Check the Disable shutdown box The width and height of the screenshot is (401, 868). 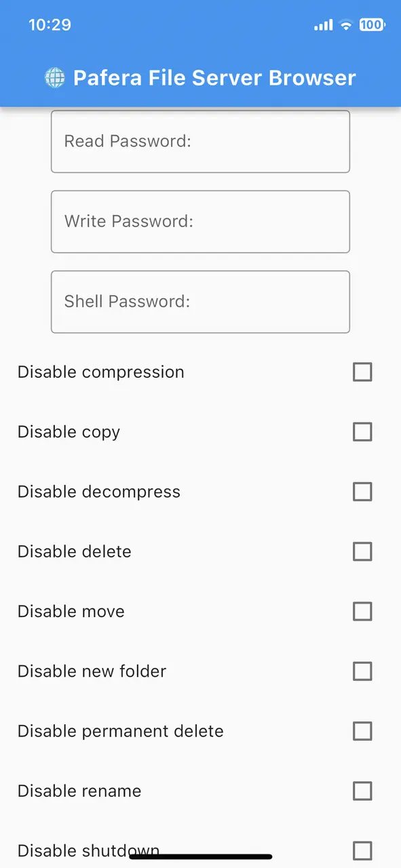tap(362, 850)
